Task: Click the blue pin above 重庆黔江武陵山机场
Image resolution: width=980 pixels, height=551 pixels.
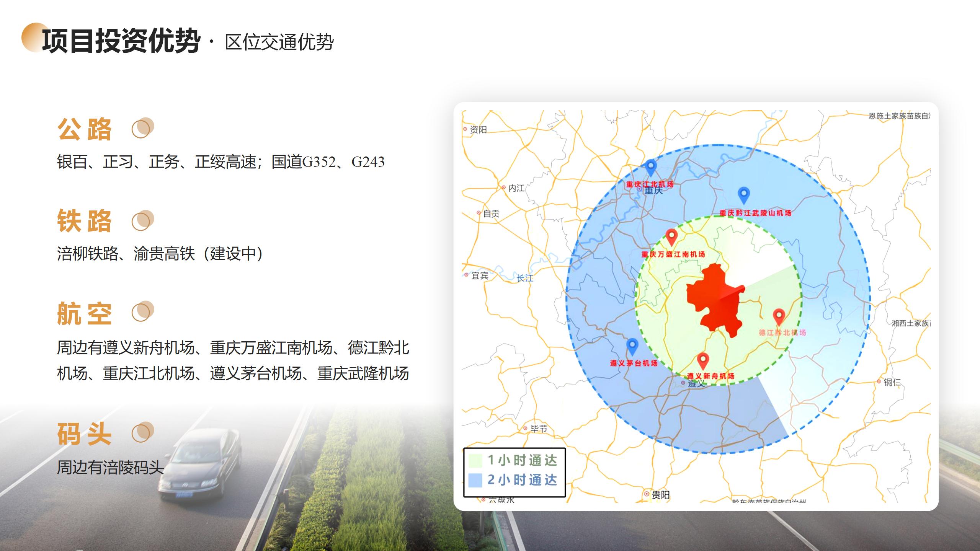Action: (x=743, y=194)
